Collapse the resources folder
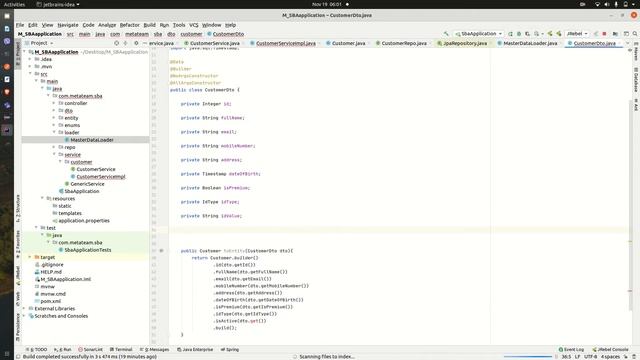640x360 pixels. coord(42,198)
